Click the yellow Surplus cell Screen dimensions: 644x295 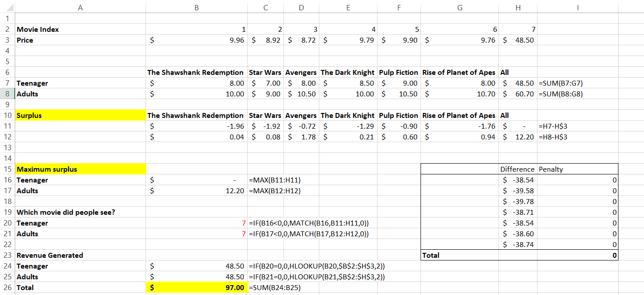(x=81, y=116)
